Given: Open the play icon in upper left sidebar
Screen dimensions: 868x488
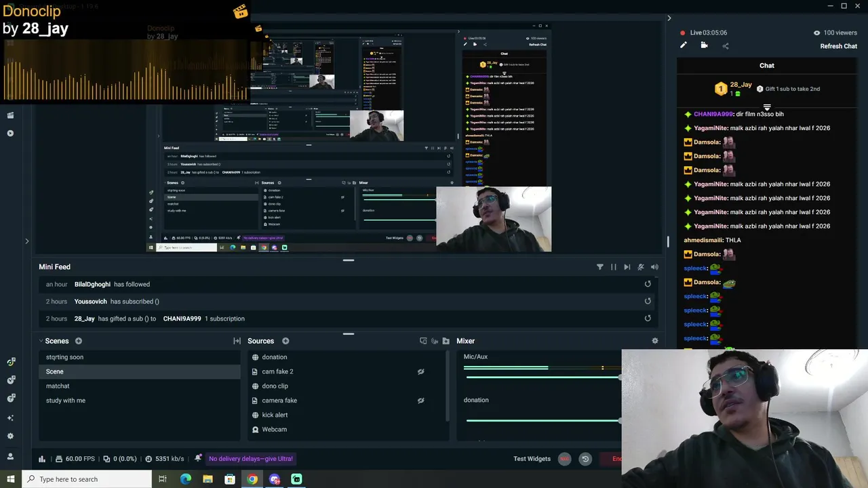Looking at the screenshot, I should [10, 134].
